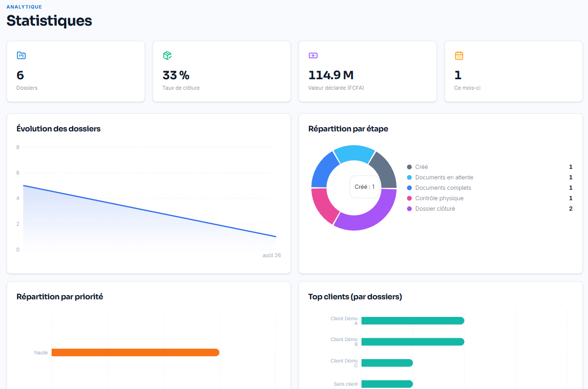Click the green package icon for Taux de clôture
The width and height of the screenshot is (588, 389).
click(167, 56)
